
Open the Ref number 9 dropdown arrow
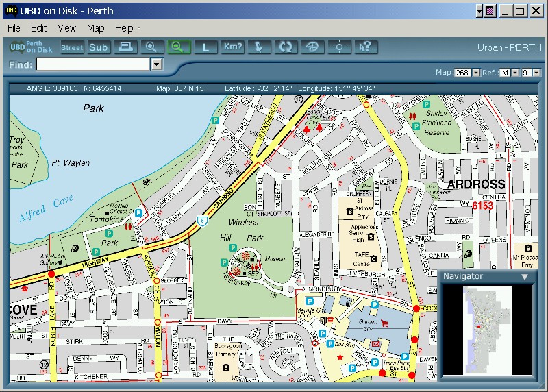536,73
